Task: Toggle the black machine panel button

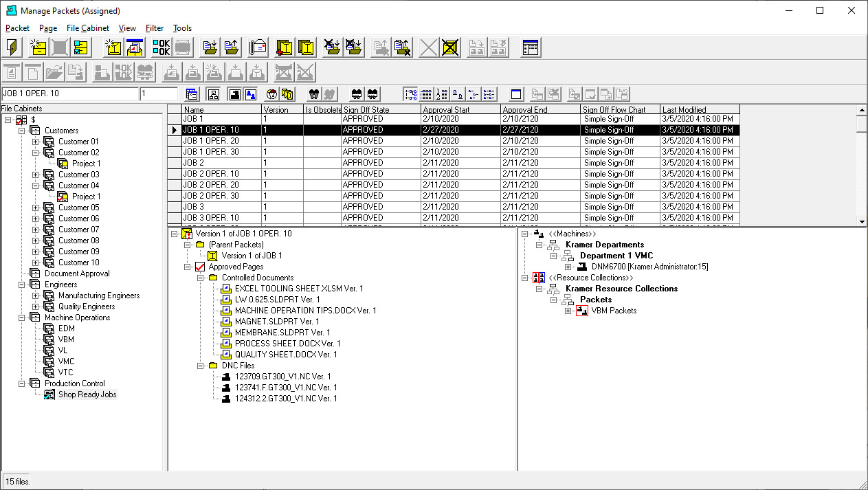Action: click(234, 94)
